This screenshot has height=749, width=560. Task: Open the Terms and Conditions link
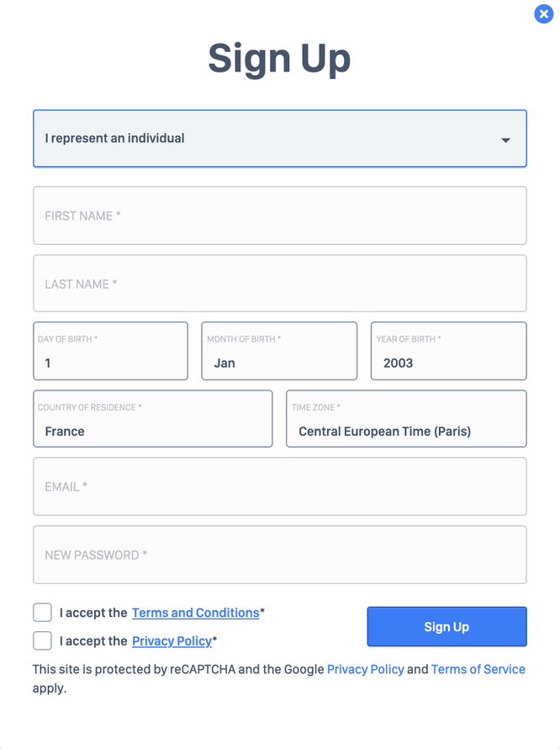click(x=195, y=613)
